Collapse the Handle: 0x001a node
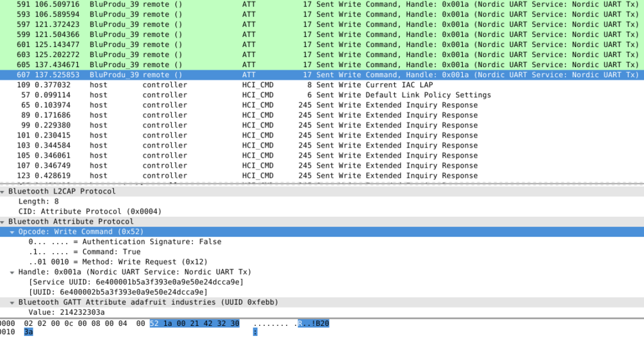The width and height of the screenshot is (644, 341). pos(12,272)
